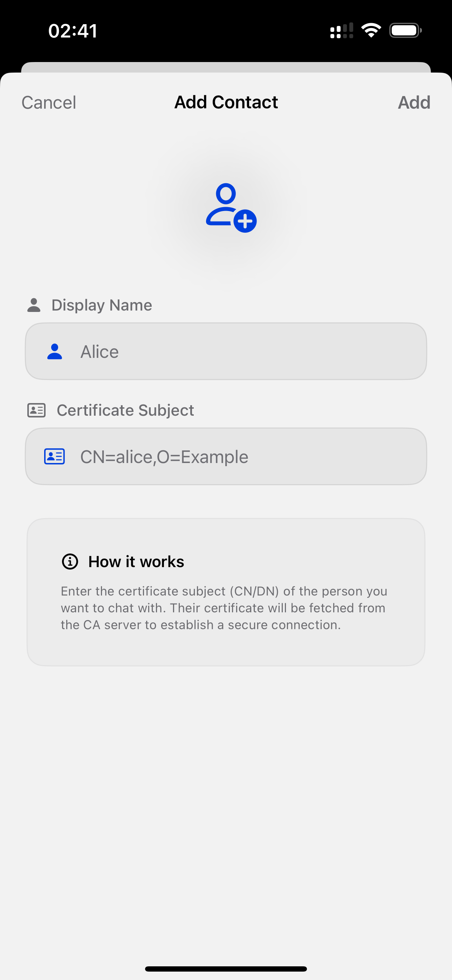452x980 pixels.
Task: Click the certificate subject explanation paragraph
Action: [x=225, y=608]
